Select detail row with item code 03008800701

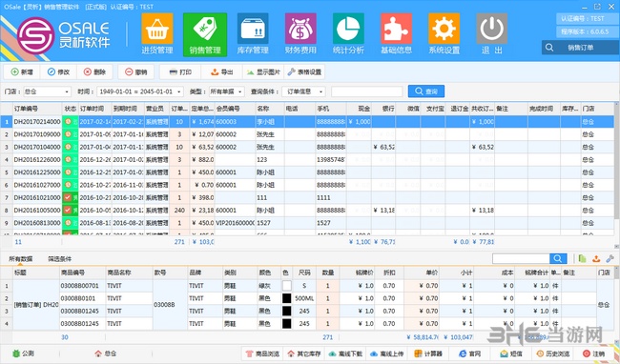(307, 286)
